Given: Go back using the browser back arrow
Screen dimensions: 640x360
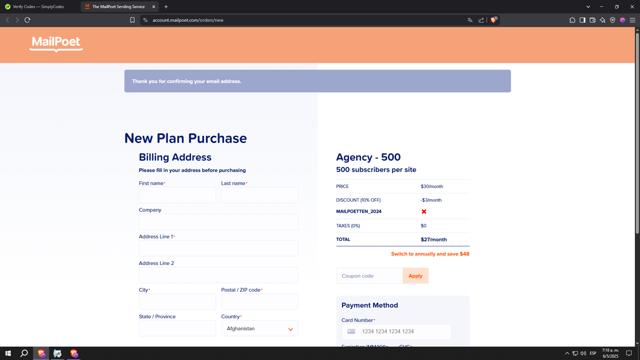Looking at the screenshot, I should (7, 20).
